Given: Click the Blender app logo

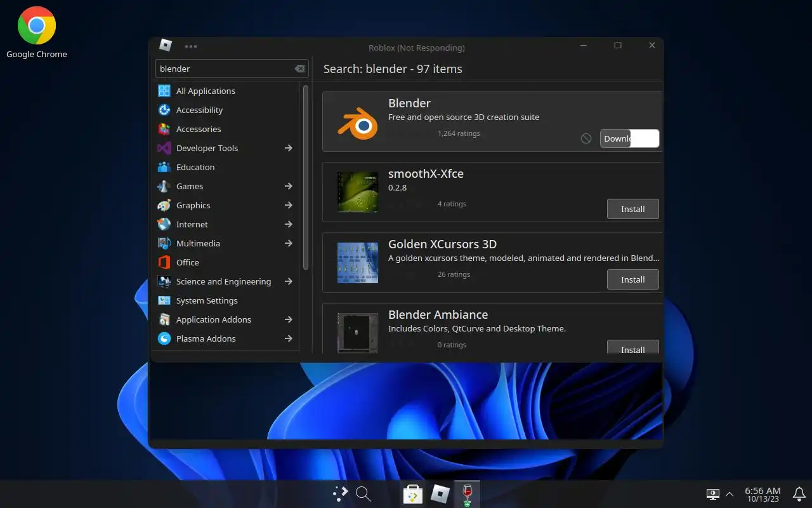Looking at the screenshot, I should pyautogui.click(x=358, y=124).
